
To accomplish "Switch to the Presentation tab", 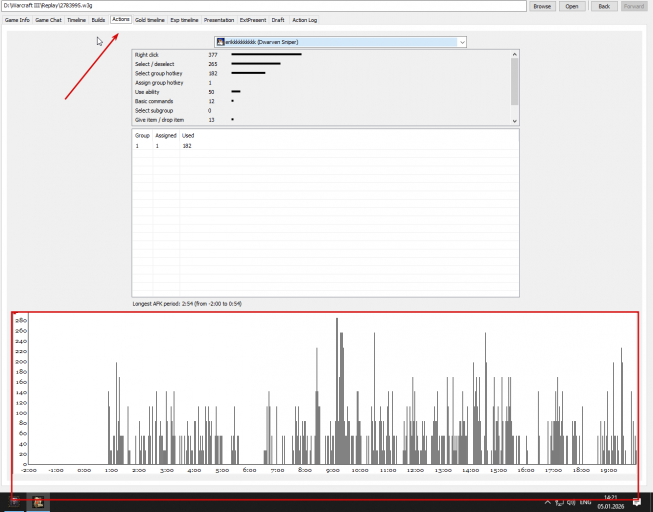I will pos(219,20).
